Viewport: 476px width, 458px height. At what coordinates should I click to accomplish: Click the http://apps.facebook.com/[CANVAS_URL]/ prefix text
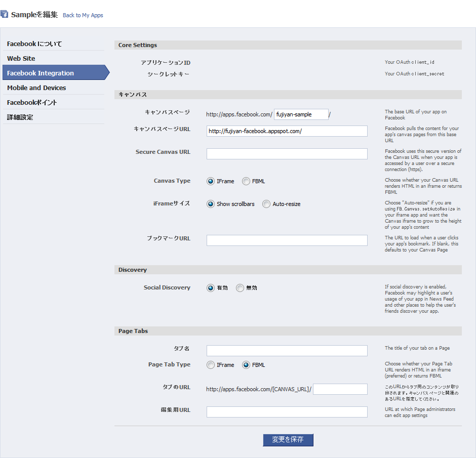click(x=259, y=389)
